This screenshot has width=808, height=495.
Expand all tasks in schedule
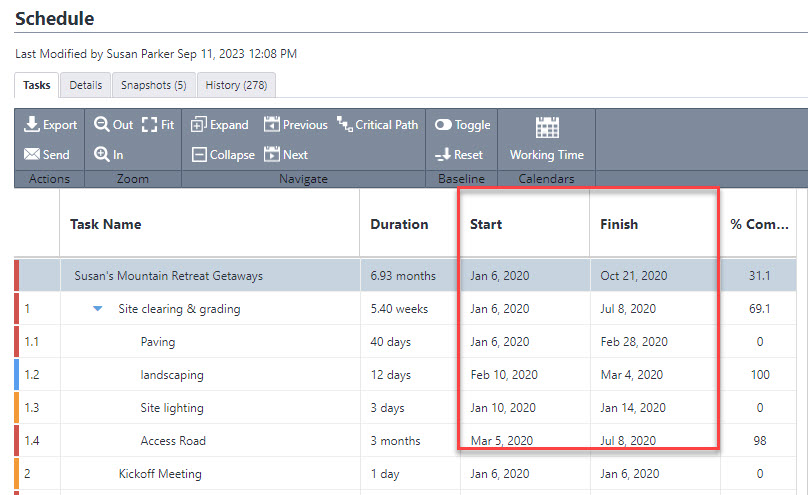[199, 125]
